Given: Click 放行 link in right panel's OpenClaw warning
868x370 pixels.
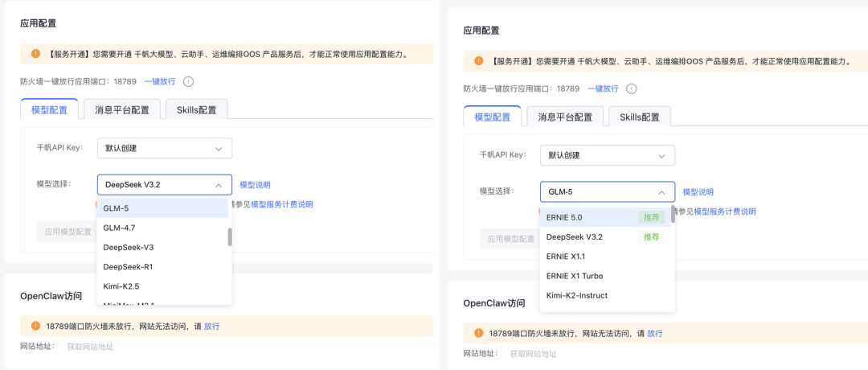Looking at the screenshot, I should click(x=655, y=333).
